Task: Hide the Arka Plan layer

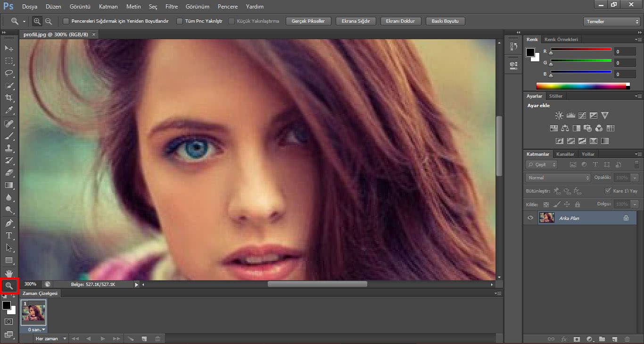Action: (530, 218)
